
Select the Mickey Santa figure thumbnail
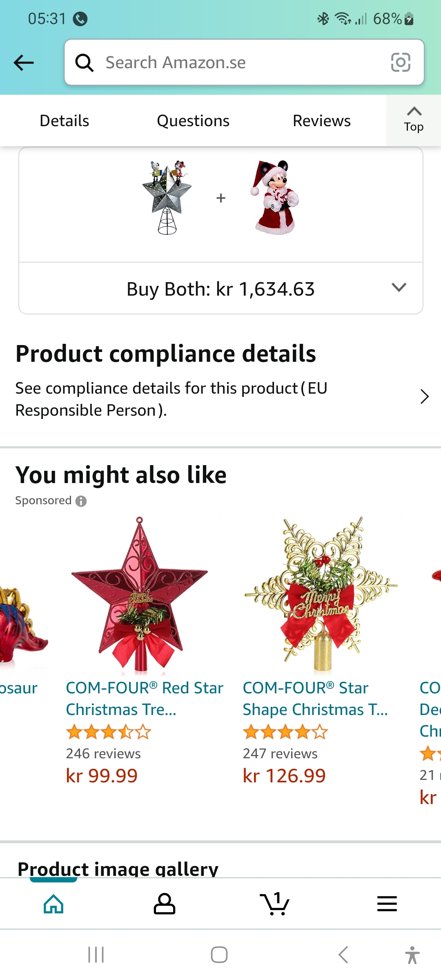(274, 198)
